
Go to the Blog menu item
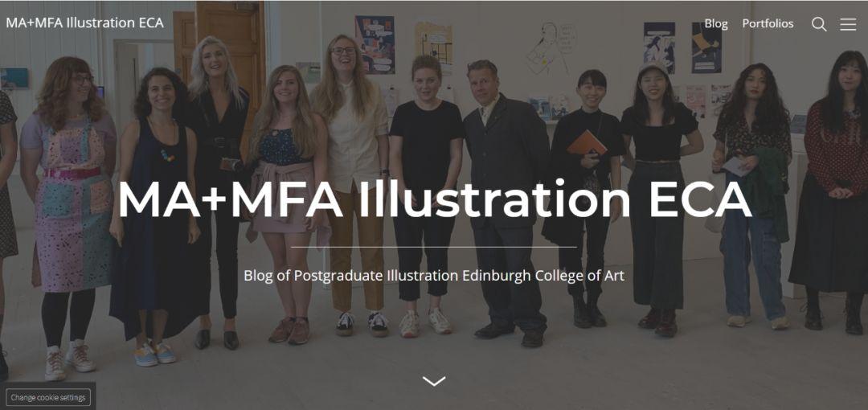(716, 24)
